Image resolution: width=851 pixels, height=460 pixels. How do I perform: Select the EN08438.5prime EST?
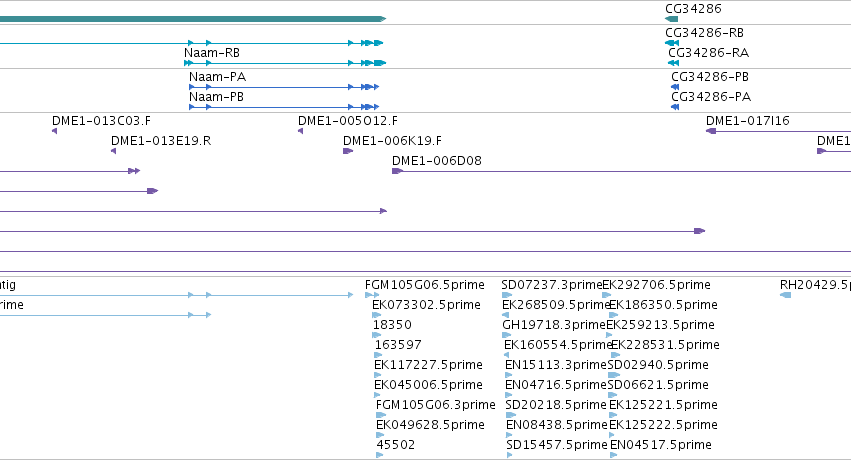pyautogui.click(x=557, y=425)
